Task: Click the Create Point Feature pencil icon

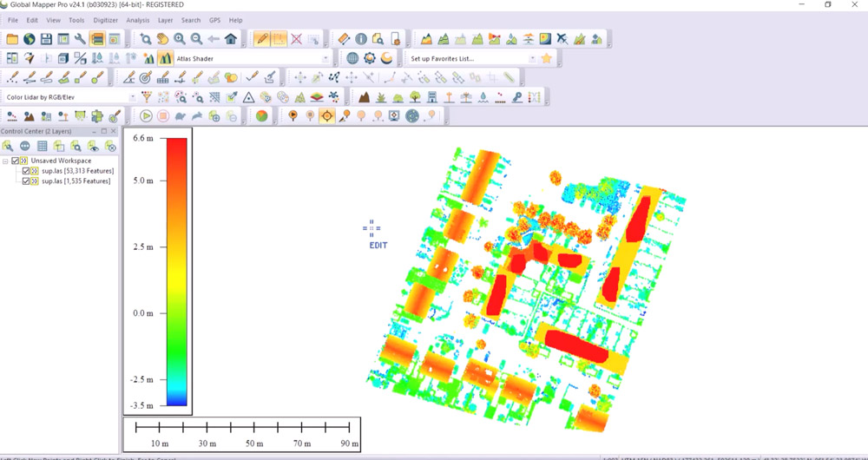Action: 13,77
